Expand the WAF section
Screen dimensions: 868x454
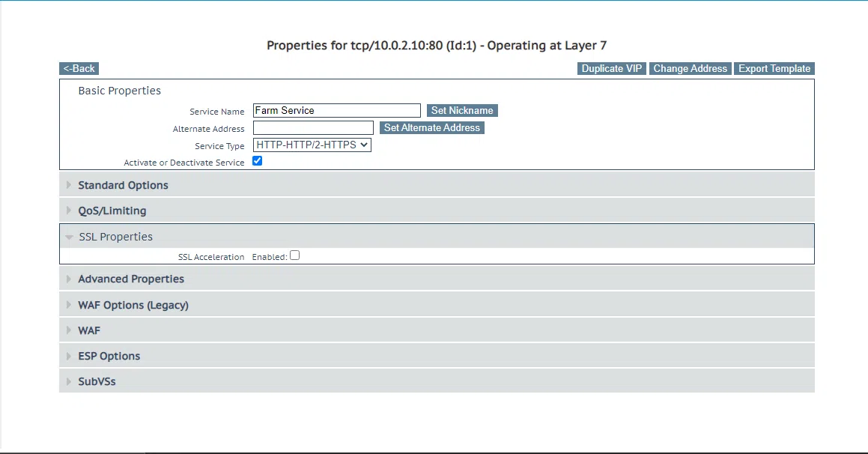[x=88, y=330]
